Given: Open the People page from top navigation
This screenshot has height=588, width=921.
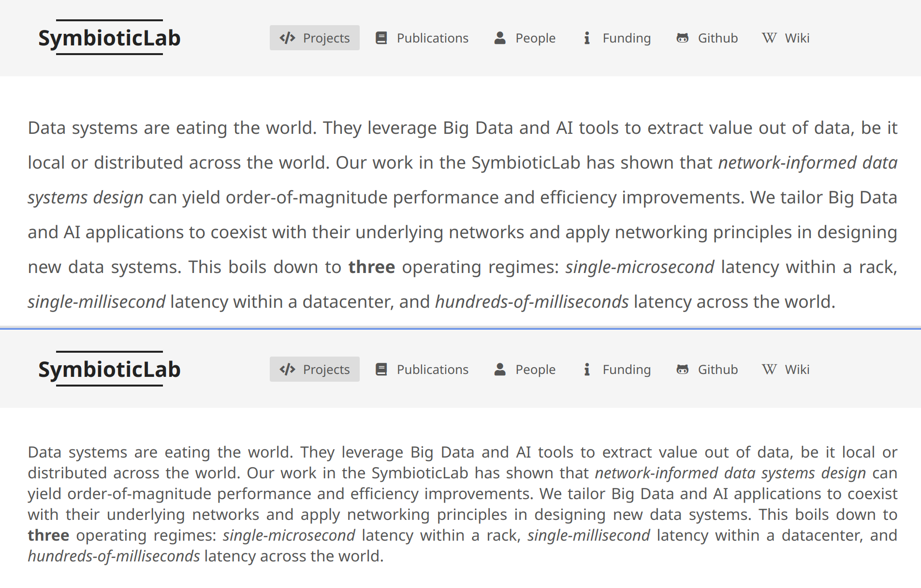Looking at the screenshot, I should click(x=535, y=38).
